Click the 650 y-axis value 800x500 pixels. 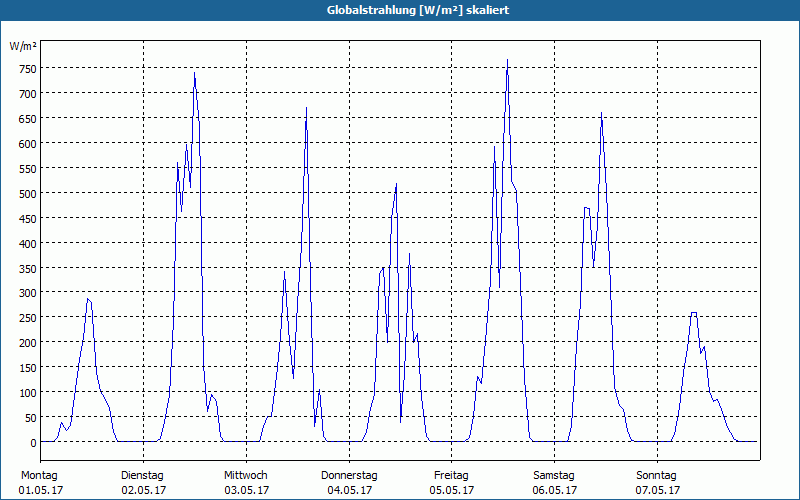tap(27, 119)
